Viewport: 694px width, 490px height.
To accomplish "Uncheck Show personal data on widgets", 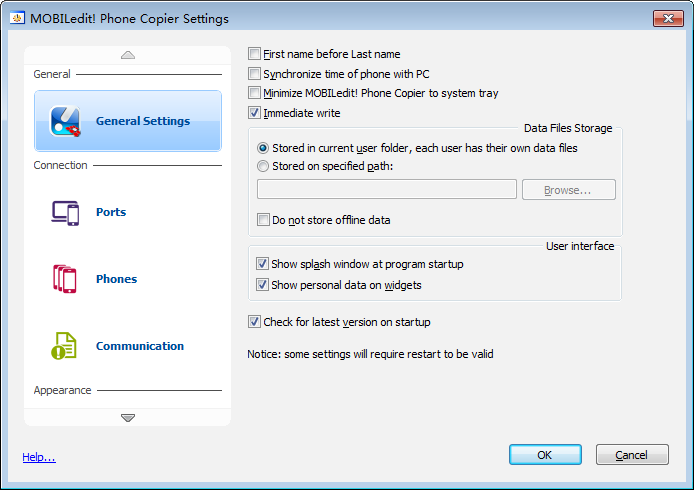I will [x=263, y=285].
